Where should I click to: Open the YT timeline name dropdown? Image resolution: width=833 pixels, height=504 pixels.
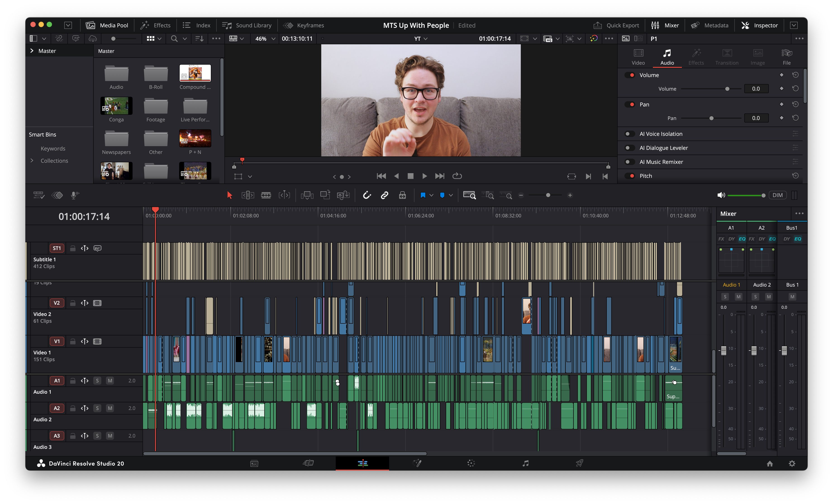pyautogui.click(x=421, y=39)
